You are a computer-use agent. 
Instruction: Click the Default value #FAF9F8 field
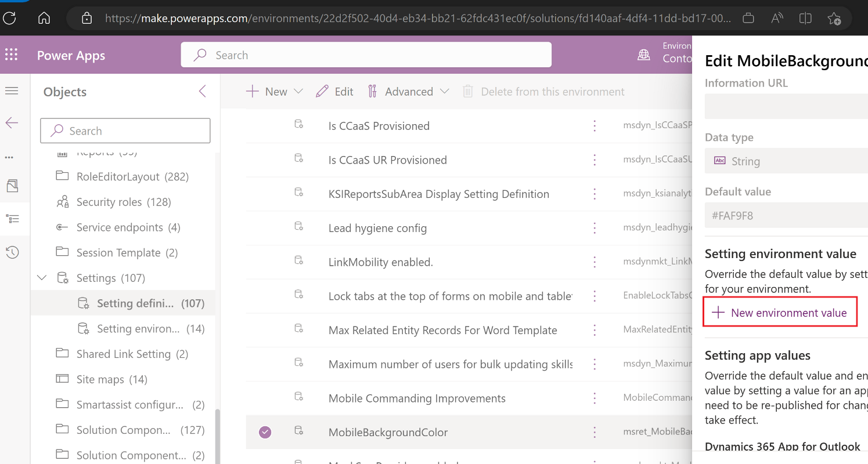[786, 216]
